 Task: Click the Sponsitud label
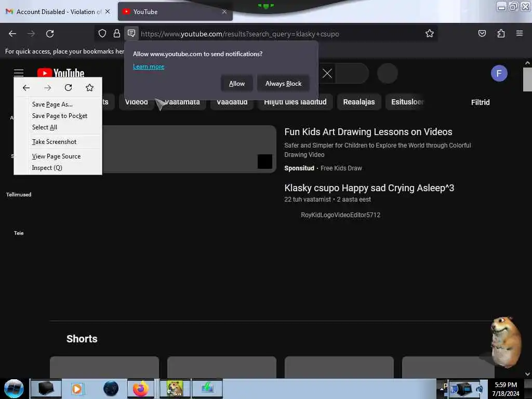point(299,168)
